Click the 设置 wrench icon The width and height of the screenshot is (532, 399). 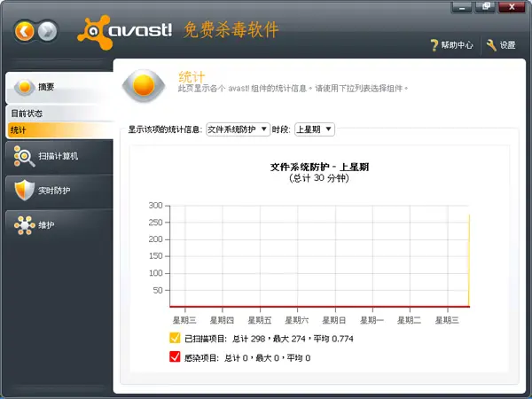[x=491, y=45]
